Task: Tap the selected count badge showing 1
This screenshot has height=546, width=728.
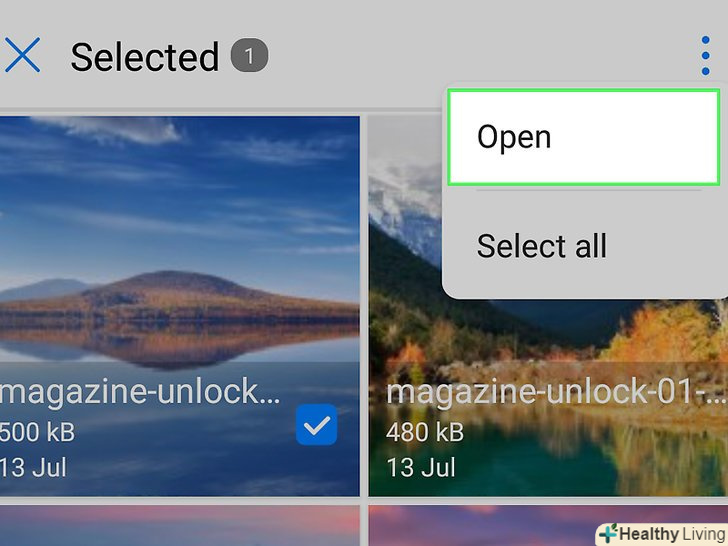Action: [249, 55]
